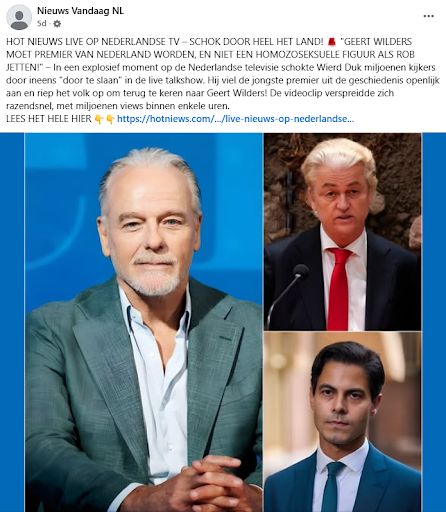Click the blue left border of the image
This screenshot has height=512, width=446.
tap(12, 322)
